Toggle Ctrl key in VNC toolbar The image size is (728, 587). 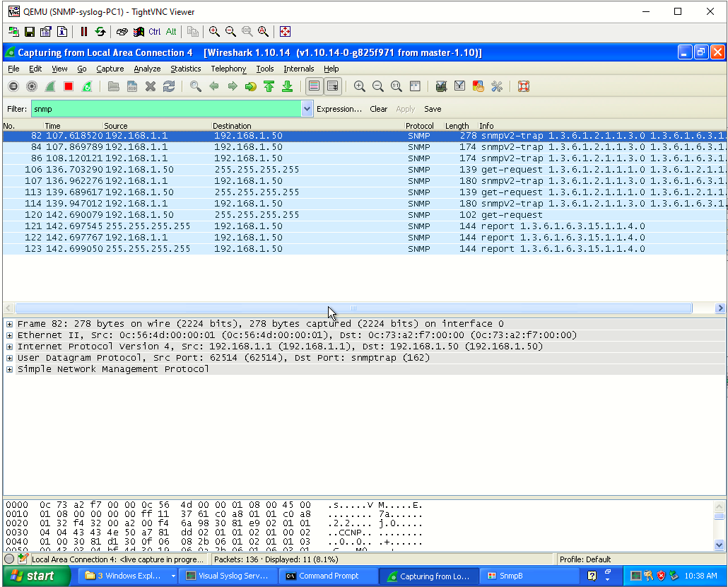155,32
